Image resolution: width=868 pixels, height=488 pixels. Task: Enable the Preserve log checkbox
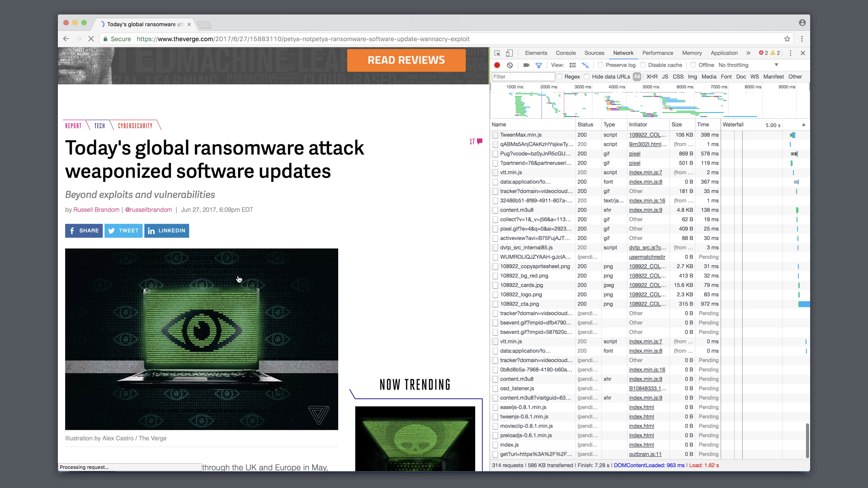pos(601,65)
